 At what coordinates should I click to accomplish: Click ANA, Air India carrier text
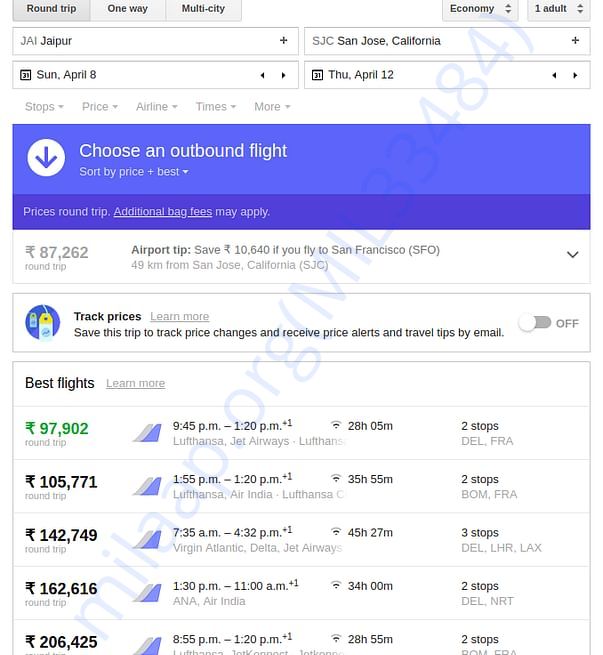[209, 602]
